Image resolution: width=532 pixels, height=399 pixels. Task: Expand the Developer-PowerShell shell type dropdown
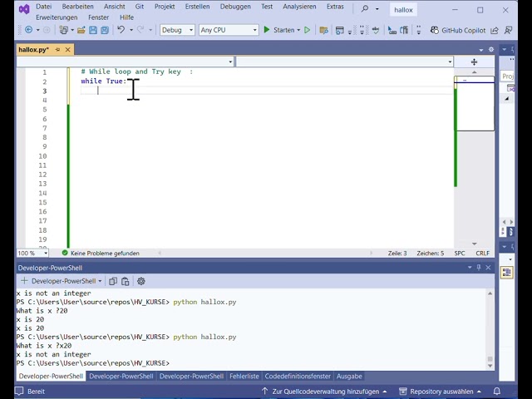coord(100,281)
